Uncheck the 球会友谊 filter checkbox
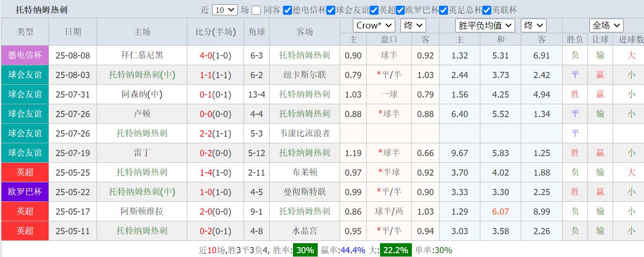644x257 pixels. 331,10
